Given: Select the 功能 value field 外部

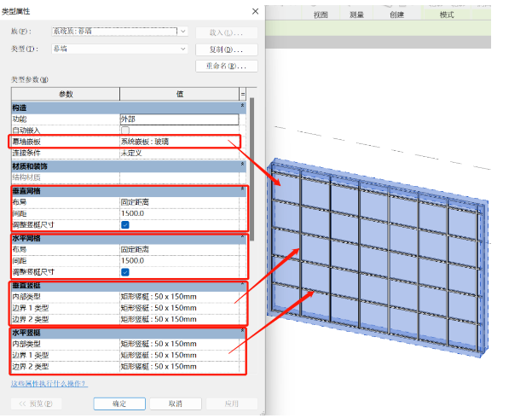Looking at the screenshot, I should tap(179, 119).
